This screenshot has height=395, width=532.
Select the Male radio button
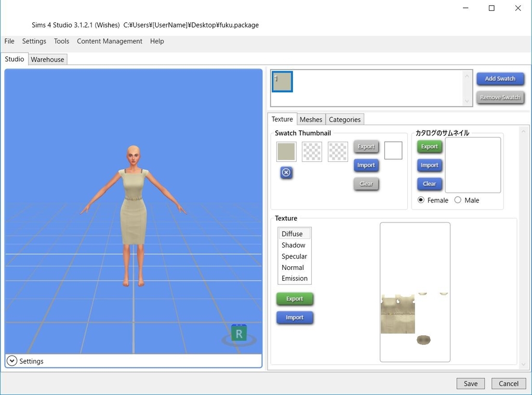(x=458, y=200)
